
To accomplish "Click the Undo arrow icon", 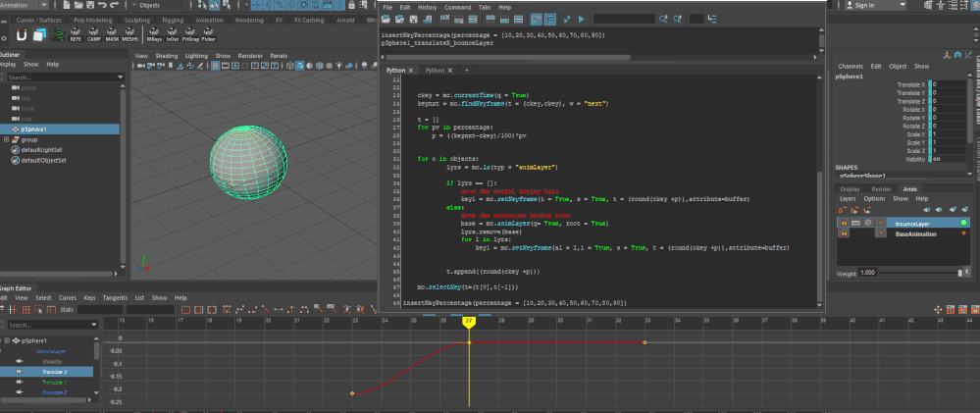I will coord(102,5).
